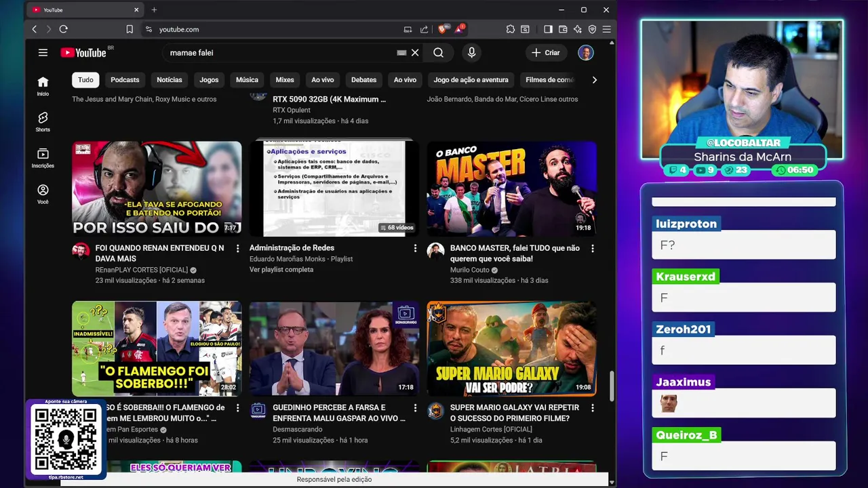The image size is (868, 488).
Task: Toggle the browser sidebar panel
Action: [548, 29]
